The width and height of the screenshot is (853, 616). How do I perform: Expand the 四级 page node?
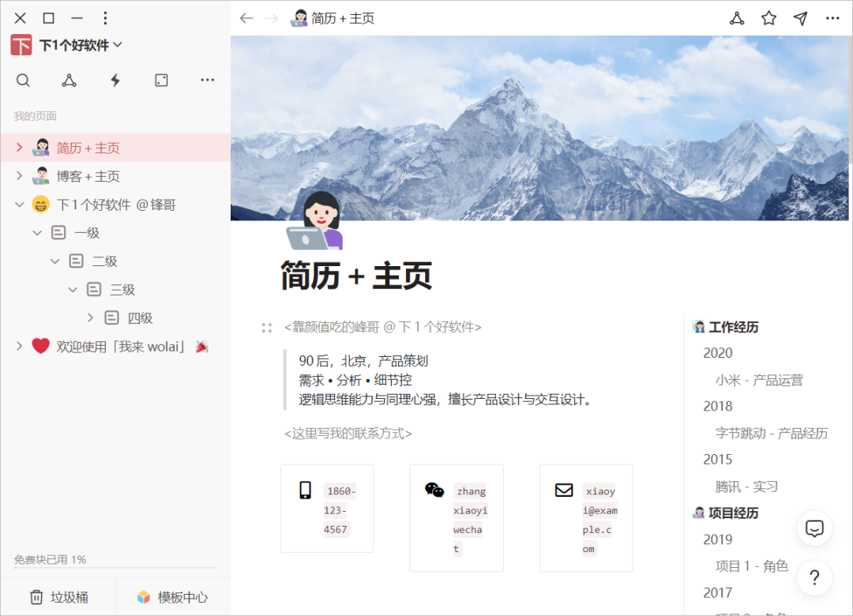click(90, 317)
